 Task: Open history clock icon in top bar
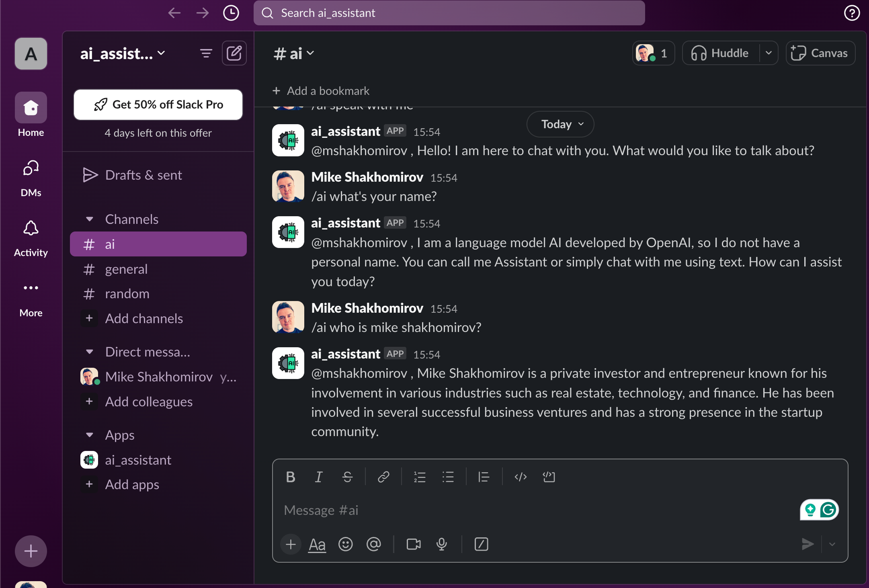(x=231, y=13)
